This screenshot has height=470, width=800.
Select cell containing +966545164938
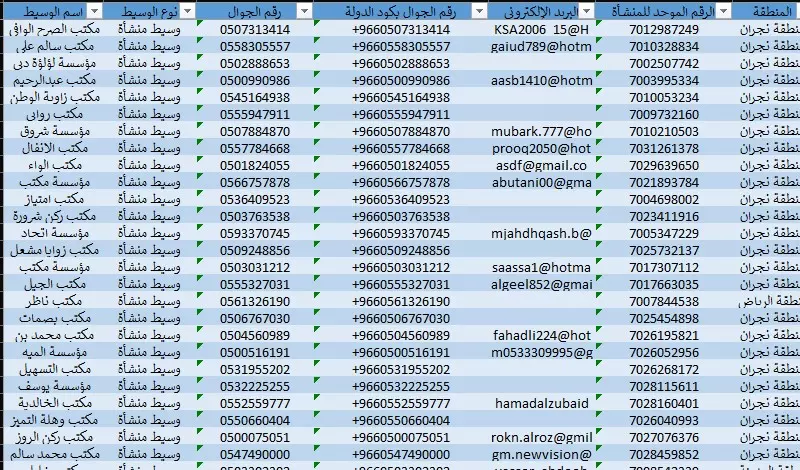pos(401,97)
